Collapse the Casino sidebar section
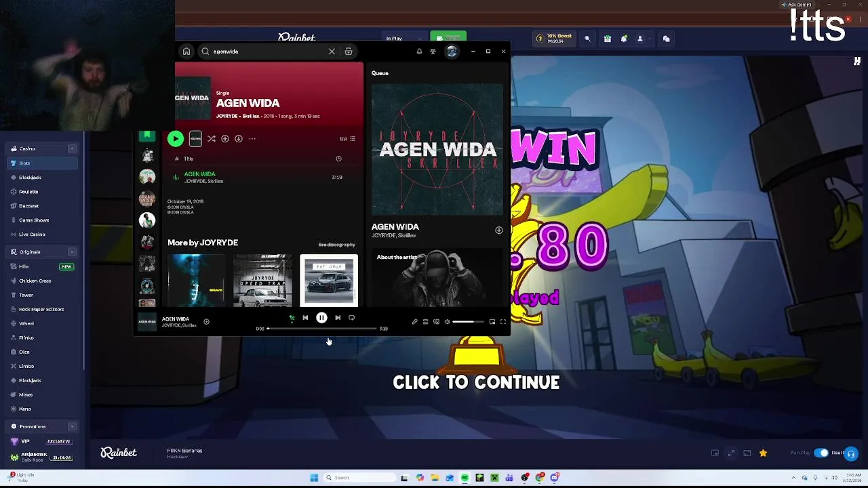This screenshot has width=868, height=488. [x=72, y=148]
